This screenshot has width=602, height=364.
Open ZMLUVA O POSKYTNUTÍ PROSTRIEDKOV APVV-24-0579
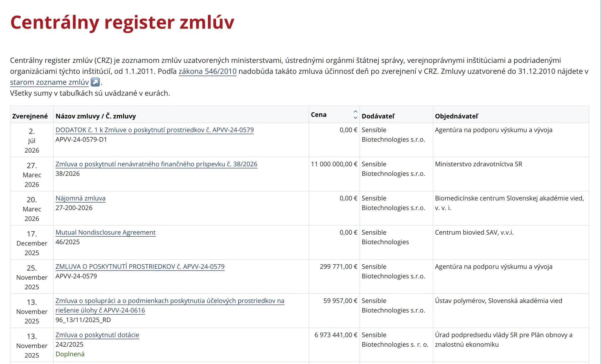[140, 266]
